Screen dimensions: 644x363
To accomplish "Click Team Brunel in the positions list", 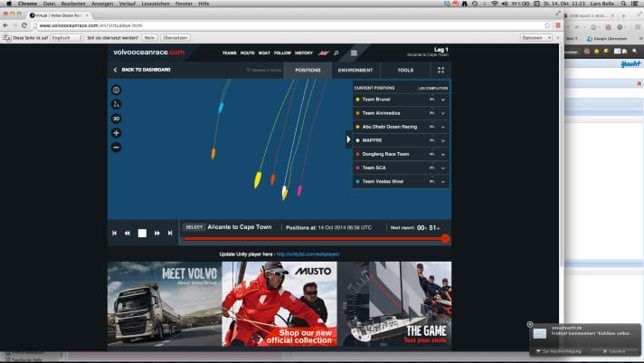I will point(376,100).
